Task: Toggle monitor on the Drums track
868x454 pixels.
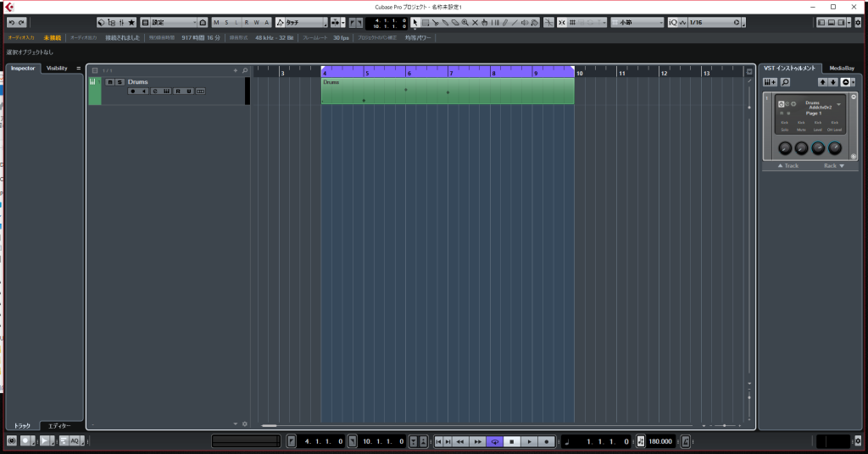Action: [x=144, y=91]
